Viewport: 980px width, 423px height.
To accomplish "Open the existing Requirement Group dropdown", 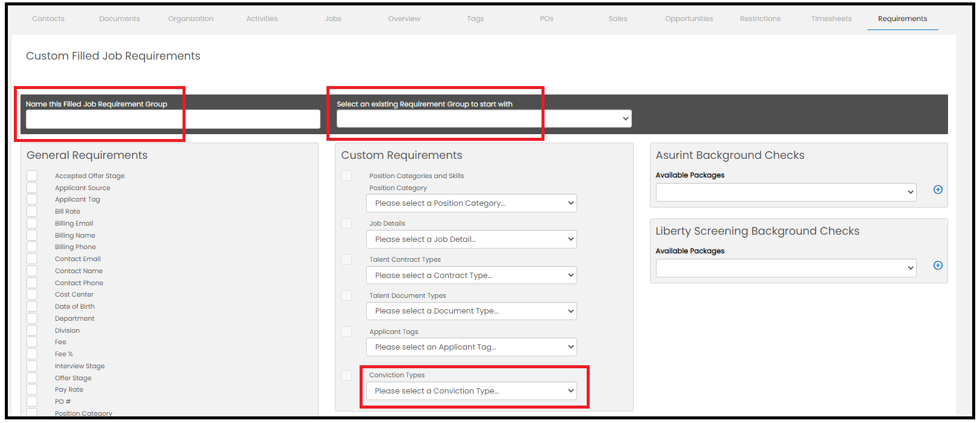I will pos(484,119).
